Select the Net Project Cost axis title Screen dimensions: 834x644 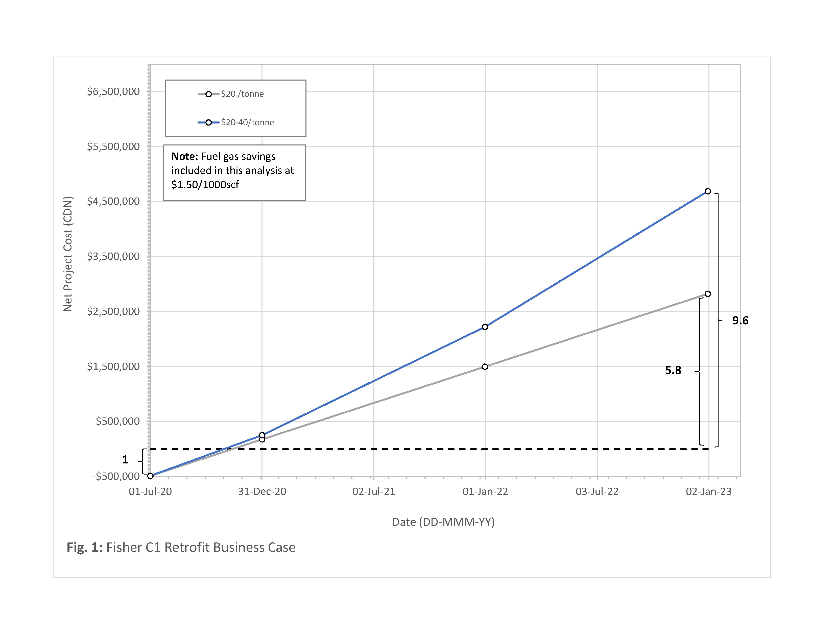(x=68, y=254)
